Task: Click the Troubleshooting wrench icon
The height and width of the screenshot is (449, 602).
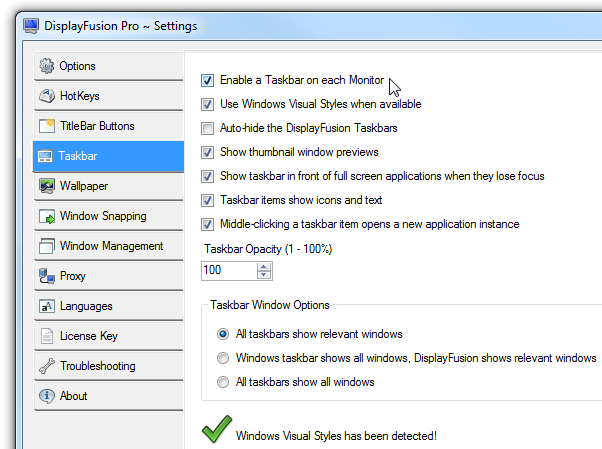Action: point(47,366)
